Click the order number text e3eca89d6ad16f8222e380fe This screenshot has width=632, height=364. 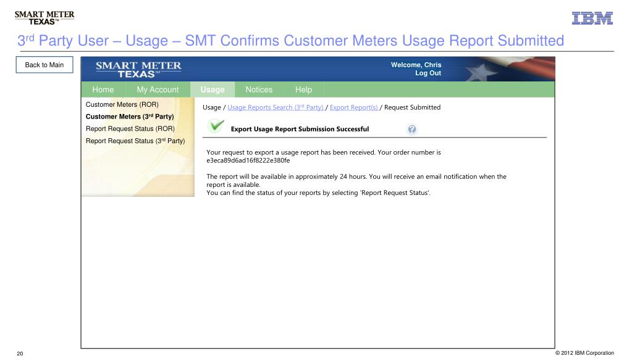tap(248, 160)
